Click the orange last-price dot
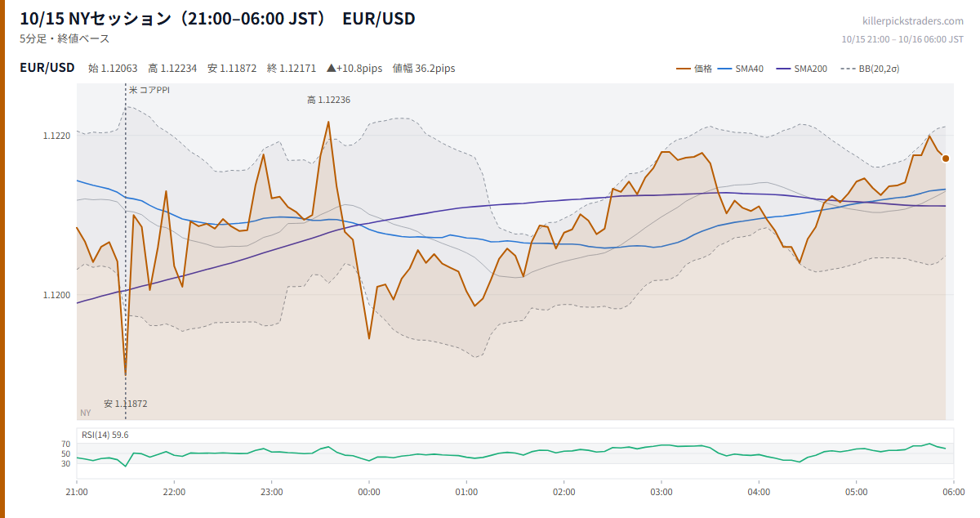 [946, 159]
